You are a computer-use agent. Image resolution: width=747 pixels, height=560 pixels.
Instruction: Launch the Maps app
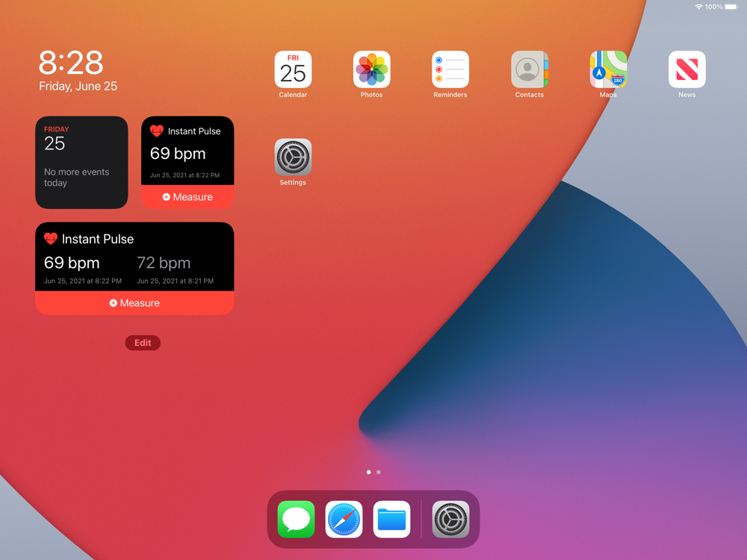pyautogui.click(x=608, y=69)
